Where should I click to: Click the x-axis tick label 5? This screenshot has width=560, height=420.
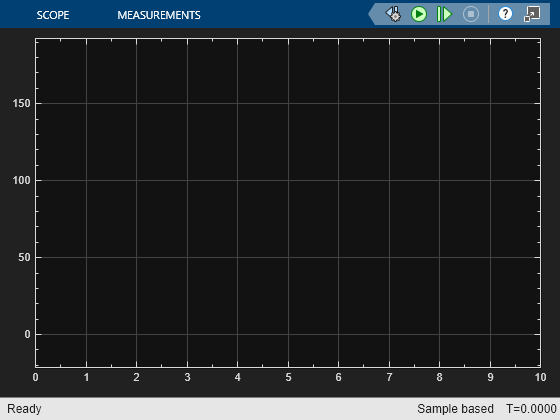point(288,378)
